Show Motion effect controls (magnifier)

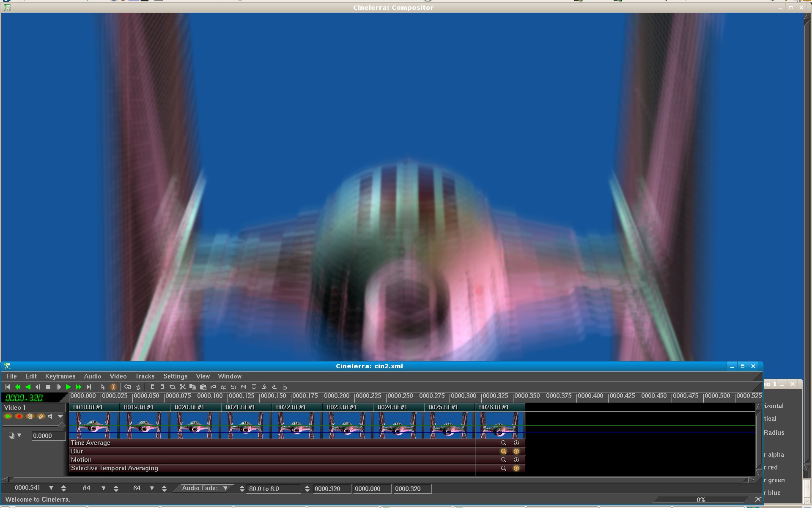[x=504, y=460]
